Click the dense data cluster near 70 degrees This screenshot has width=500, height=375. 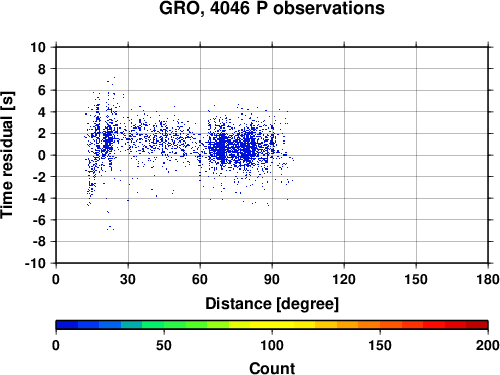tap(221, 148)
